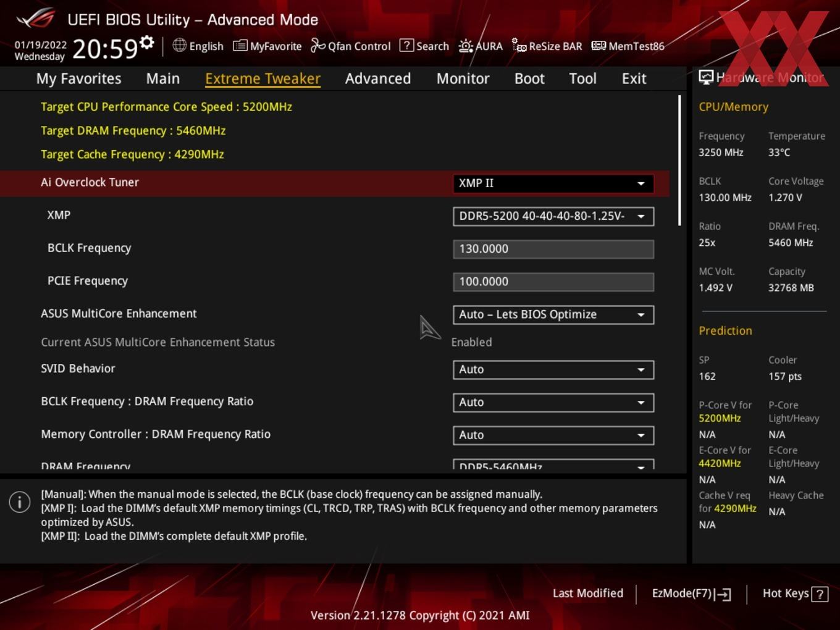
Task: Click the 33°C temperature value
Action: 779,152
